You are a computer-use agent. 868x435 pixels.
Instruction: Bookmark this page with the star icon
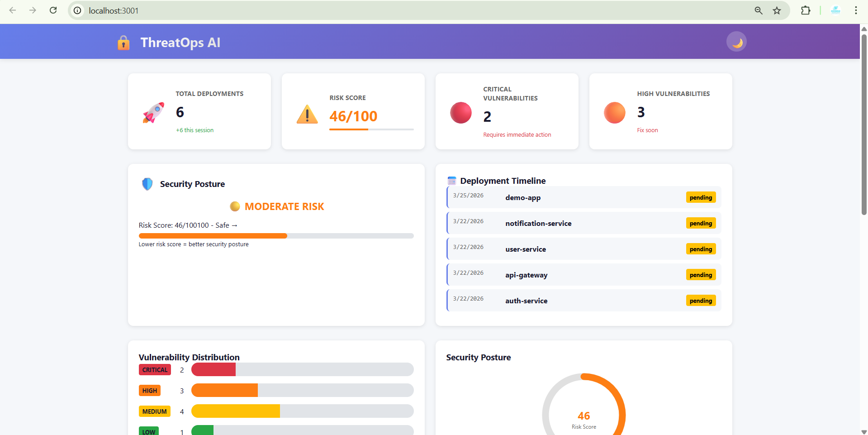click(777, 10)
